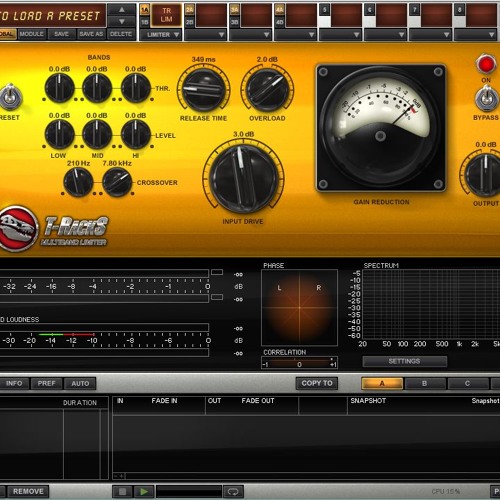Screen dimensions: 500x500
Task: Click the SAVE preset button
Action: coord(62,34)
